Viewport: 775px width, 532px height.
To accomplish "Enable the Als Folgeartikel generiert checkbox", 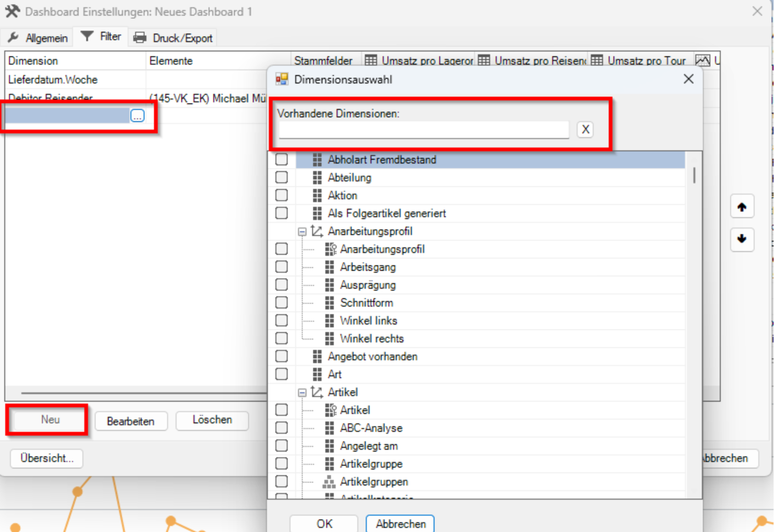I will (x=281, y=213).
